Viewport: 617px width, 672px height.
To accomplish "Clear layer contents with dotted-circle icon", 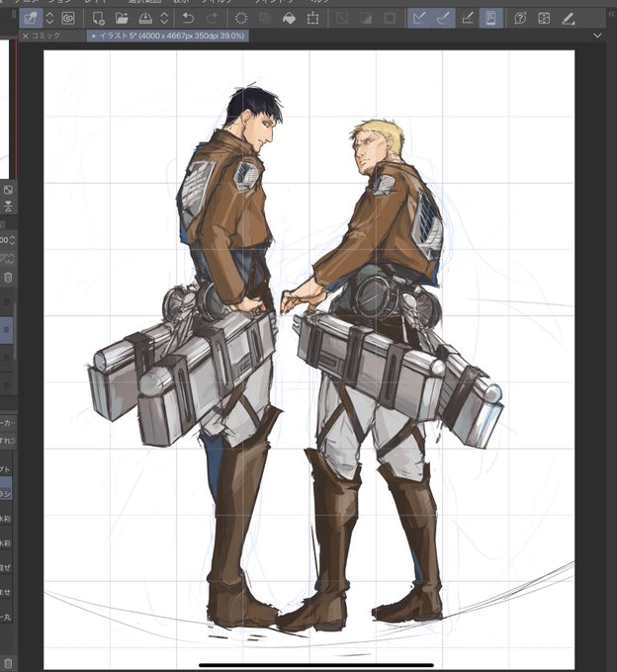I will pyautogui.click(x=241, y=18).
